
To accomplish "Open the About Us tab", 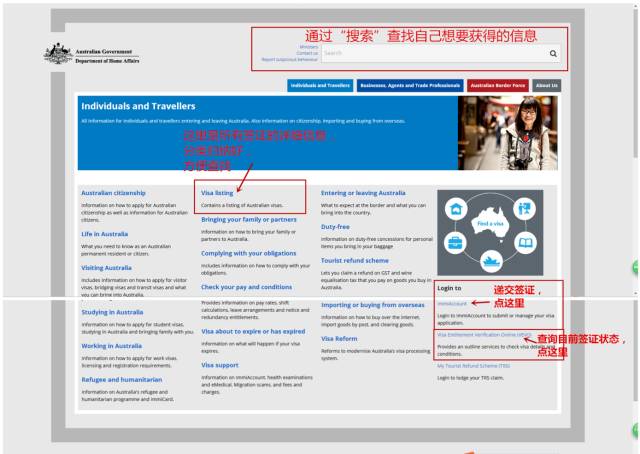I will tap(547, 85).
